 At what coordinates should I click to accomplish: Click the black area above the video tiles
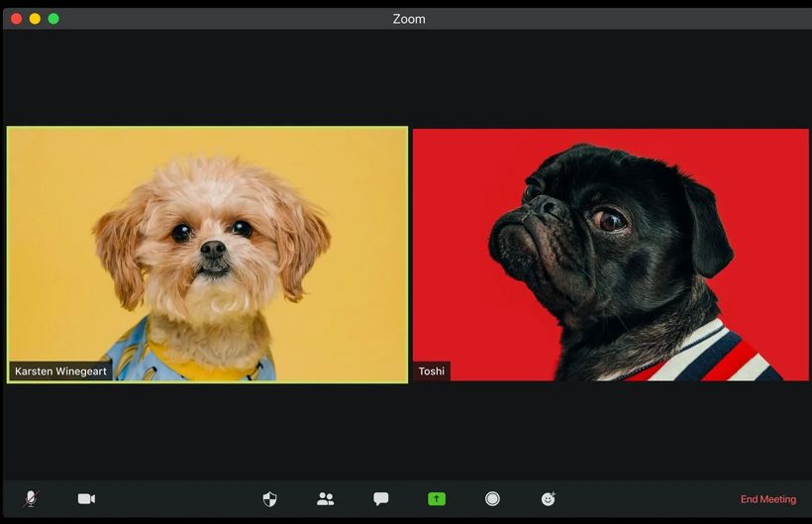coord(406,79)
